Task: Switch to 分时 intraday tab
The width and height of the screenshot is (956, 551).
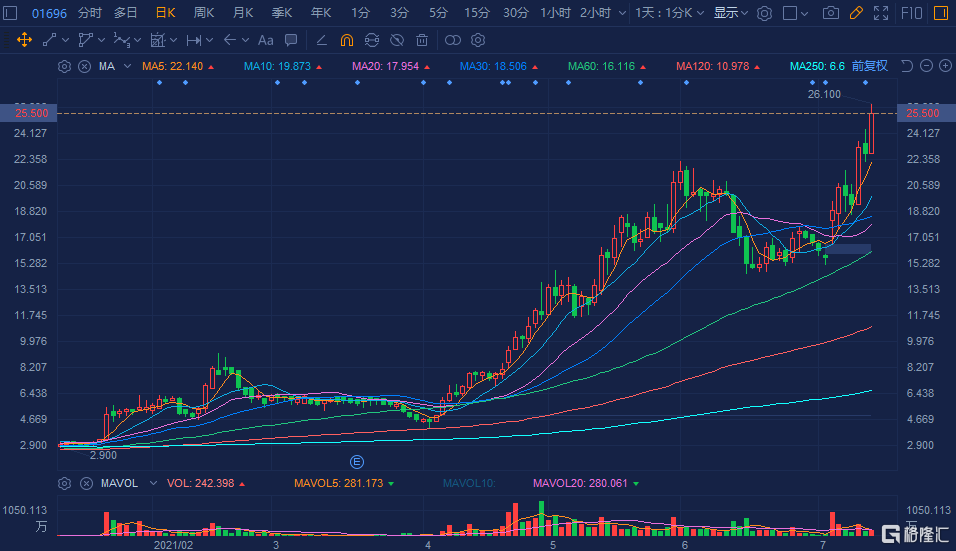Action: (89, 13)
